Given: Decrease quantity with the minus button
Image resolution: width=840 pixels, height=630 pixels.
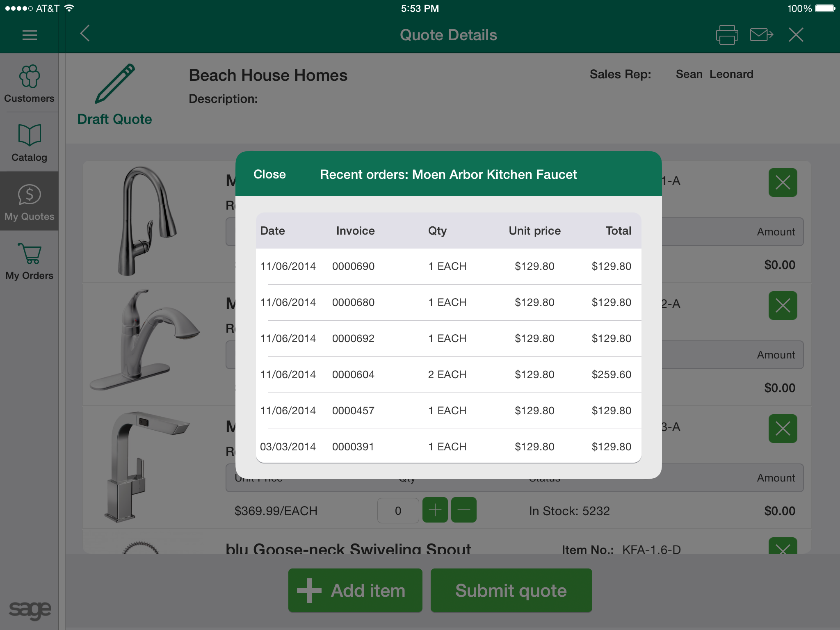Looking at the screenshot, I should pyautogui.click(x=464, y=510).
